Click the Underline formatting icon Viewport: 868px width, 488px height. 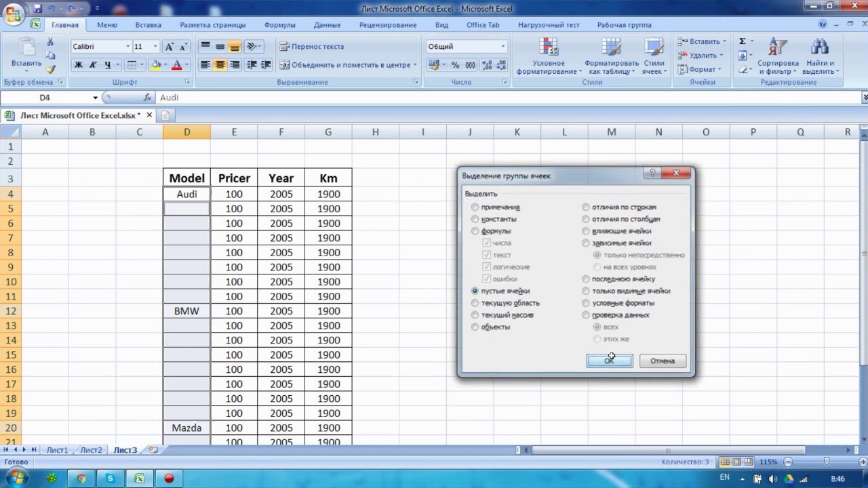coord(106,65)
